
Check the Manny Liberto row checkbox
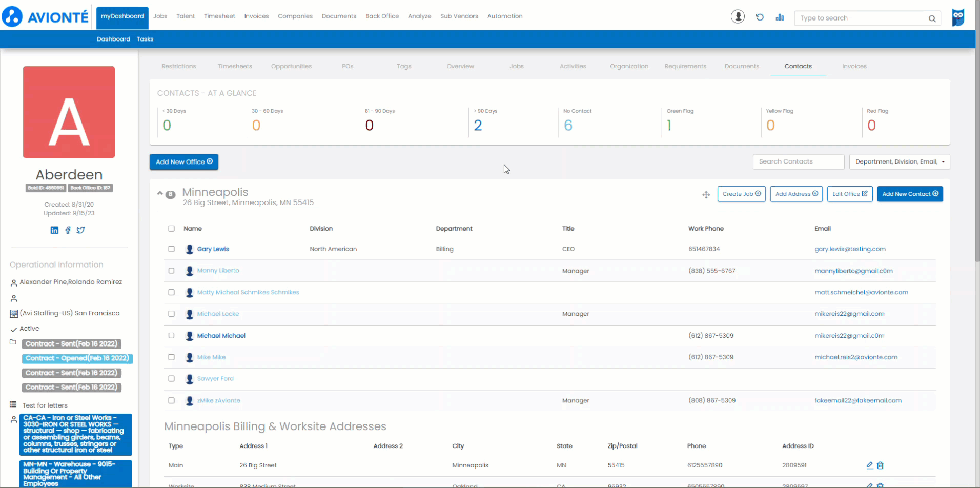coord(171,271)
